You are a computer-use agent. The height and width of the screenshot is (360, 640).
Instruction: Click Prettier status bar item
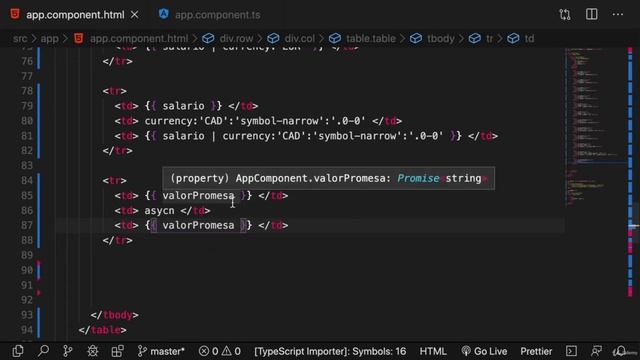pos(536,351)
